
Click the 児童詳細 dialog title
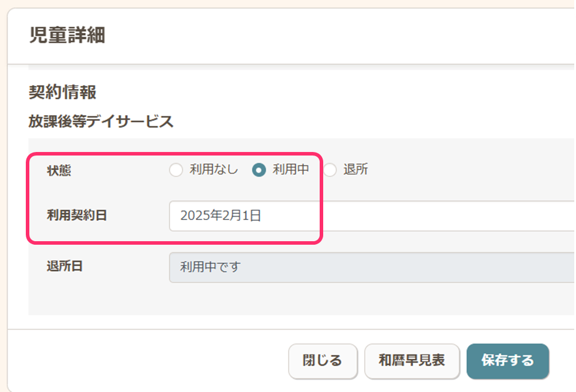67,36
